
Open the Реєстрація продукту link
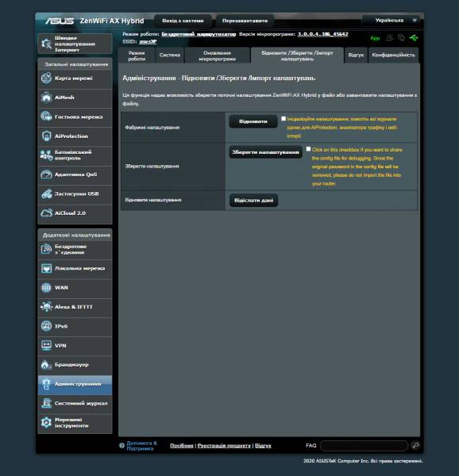click(224, 446)
